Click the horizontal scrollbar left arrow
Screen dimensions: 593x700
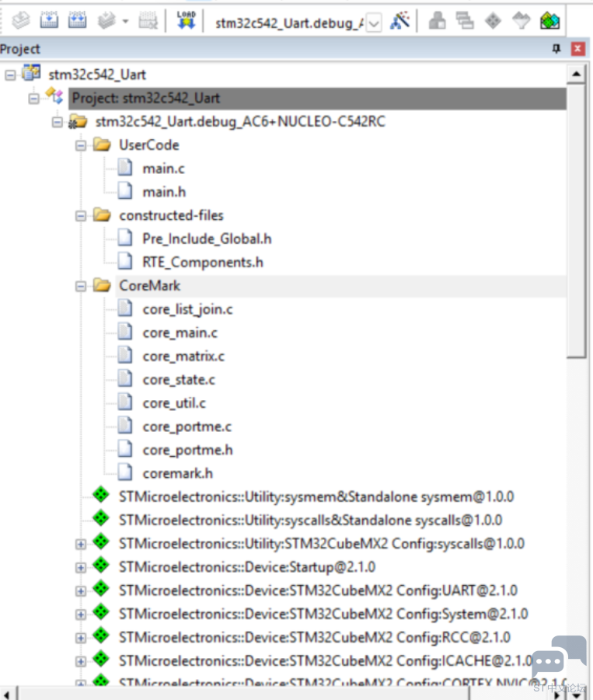pos(8,695)
